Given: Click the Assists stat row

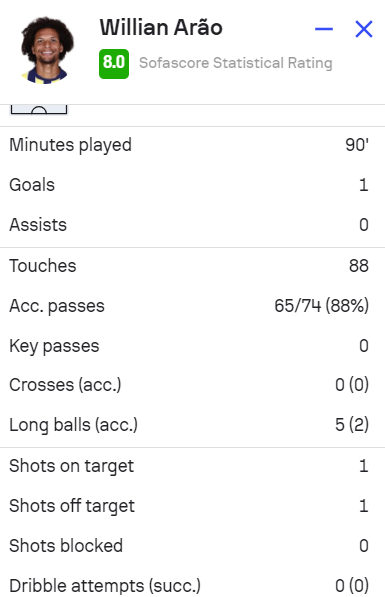Looking at the screenshot, I should pyautogui.click(x=192, y=225).
